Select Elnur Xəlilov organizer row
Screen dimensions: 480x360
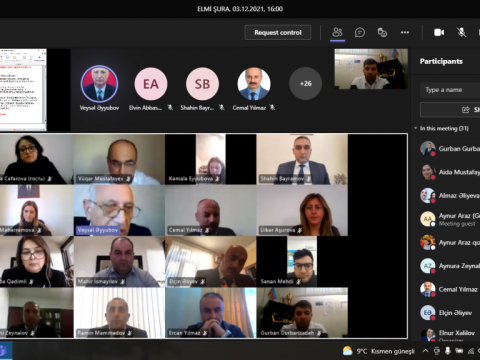pos(449,334)
